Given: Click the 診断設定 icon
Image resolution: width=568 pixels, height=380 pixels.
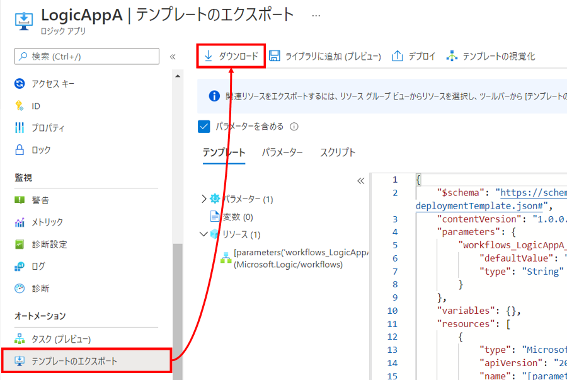Looking at the screenshot, I should 20,244.
